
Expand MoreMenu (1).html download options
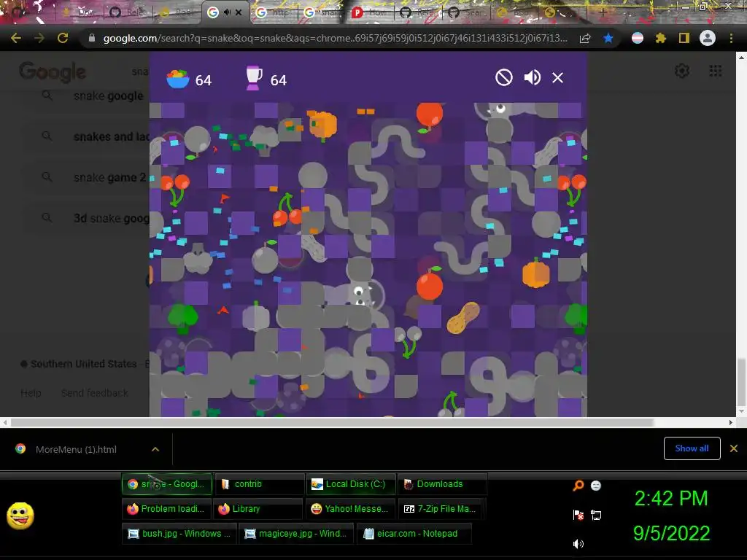click(155, 449)
